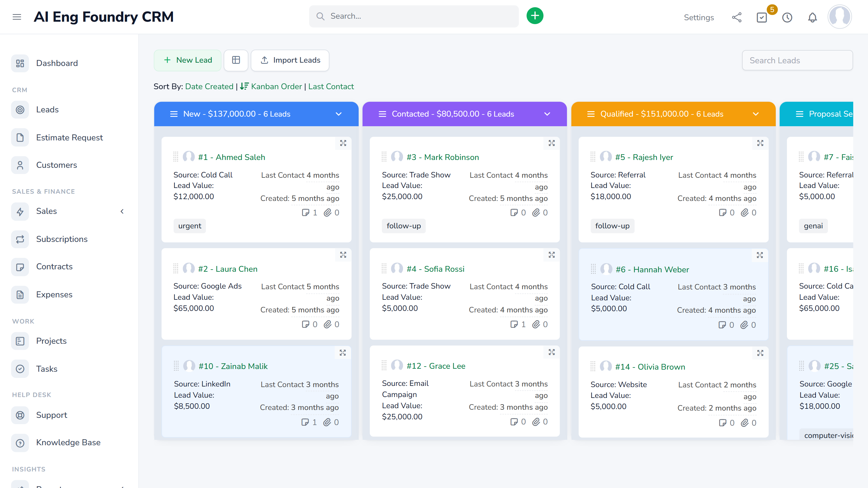Screen dimensions: 868x488
Task: Open the notifications bell
Action: [813, 17]
